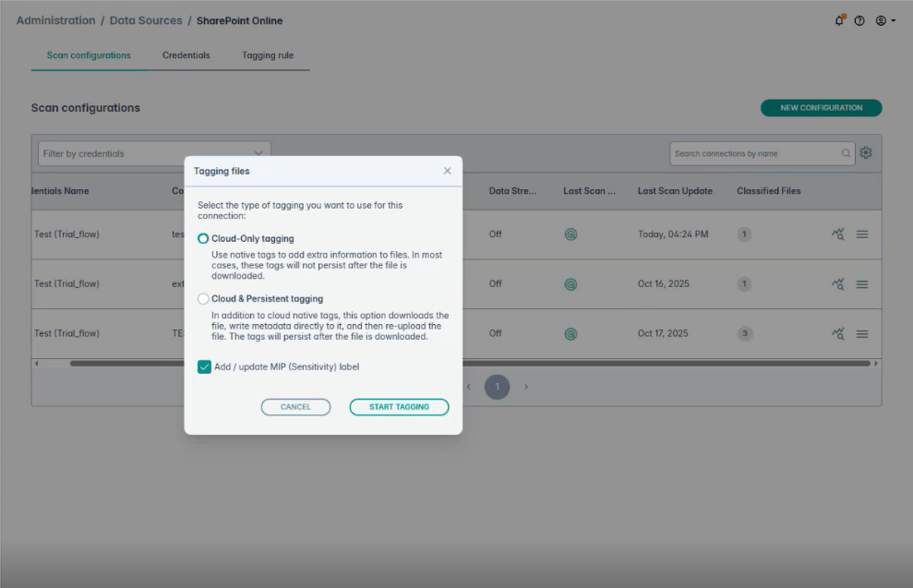The width and height of the screenshot is (913, 588).
Task: Select Cloud & Persistent tagging radio option
Action: click(x=203, y=299)
